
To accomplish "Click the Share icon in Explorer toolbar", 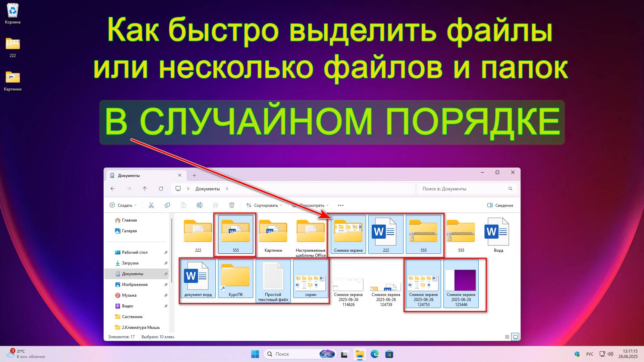I will pyautogui.click(x=216, y=205).
